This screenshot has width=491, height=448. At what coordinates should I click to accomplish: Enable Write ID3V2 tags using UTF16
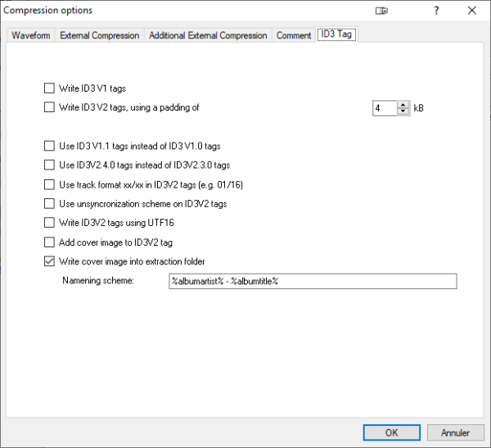49,223
